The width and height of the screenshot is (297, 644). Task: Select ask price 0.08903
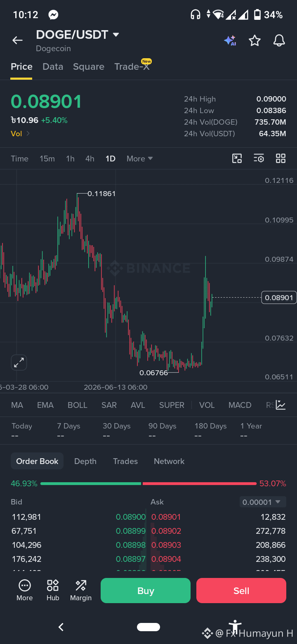(166, 545)
